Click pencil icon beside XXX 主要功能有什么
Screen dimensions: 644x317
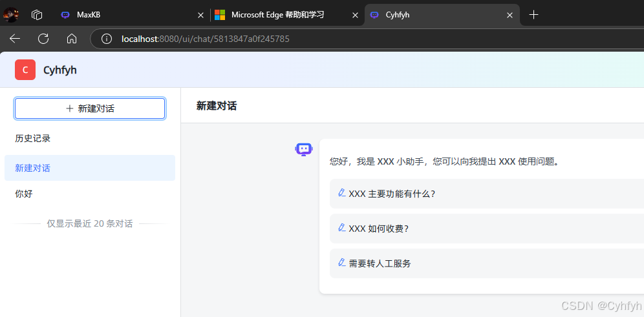pyautogui.click(x=341, y=192)
